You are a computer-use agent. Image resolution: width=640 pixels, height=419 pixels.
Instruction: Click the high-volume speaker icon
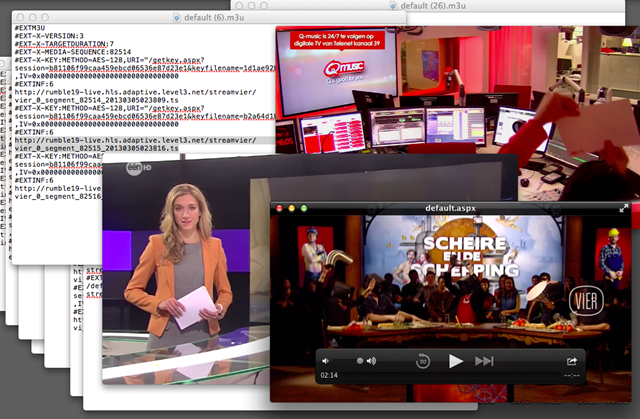(371, 361)
